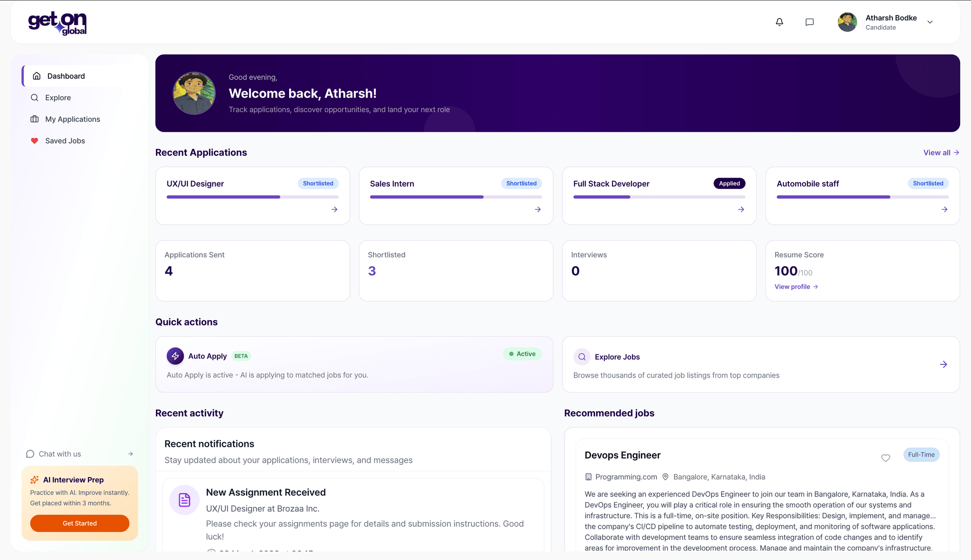Open the Sales Intern application arrow
The image size is (971, 560).
(x=538, y=209)
